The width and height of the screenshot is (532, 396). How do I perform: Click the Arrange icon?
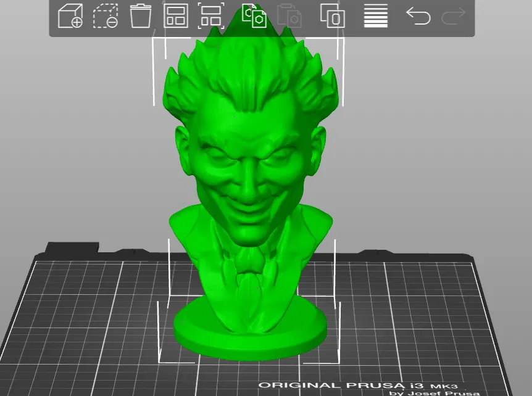(176, 15)
